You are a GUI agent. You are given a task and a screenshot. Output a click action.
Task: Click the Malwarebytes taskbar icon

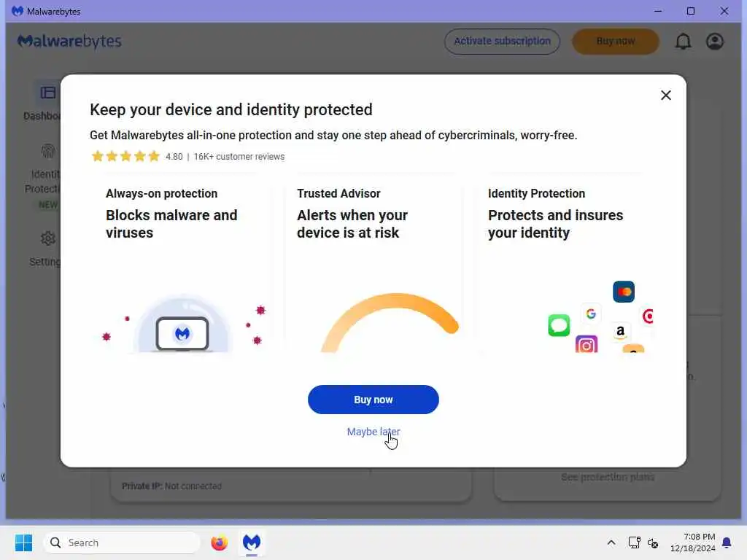(252, 542)
